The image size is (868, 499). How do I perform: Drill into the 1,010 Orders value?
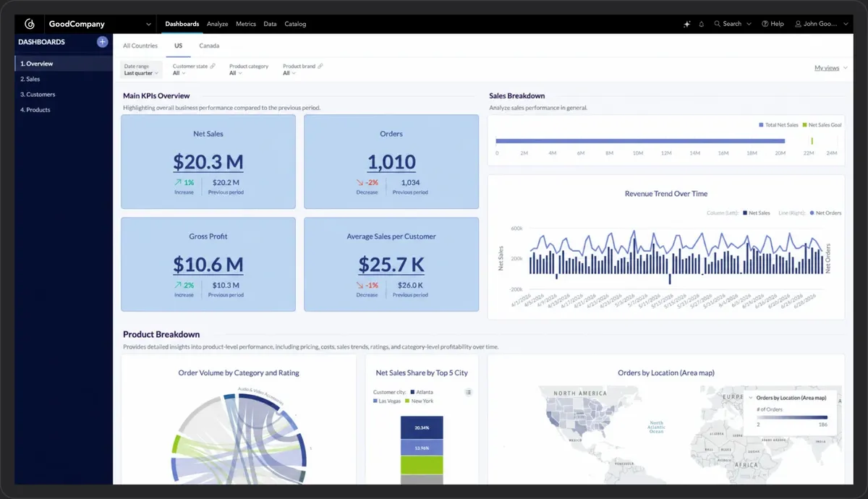click(x=391, y=161)
